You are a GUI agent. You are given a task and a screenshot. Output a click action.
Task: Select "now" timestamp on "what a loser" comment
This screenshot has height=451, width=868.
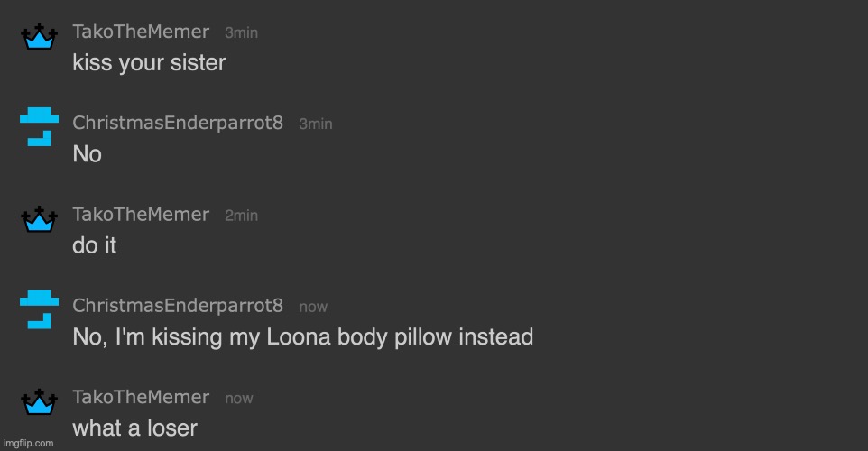239,399
